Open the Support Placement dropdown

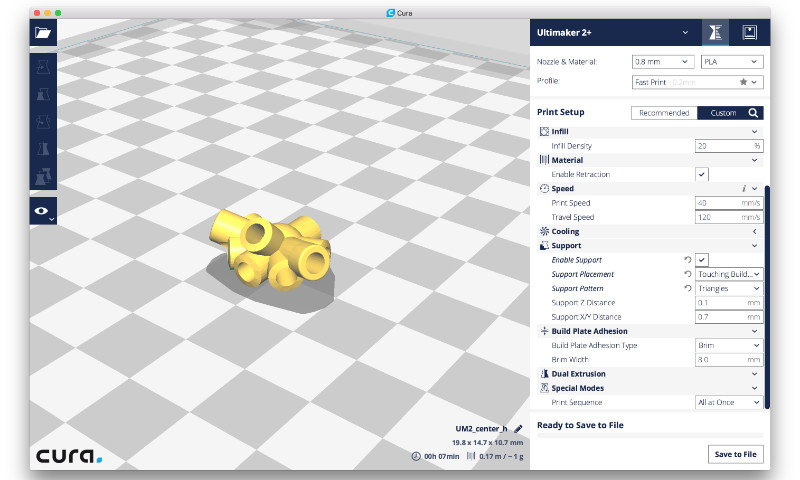729,274
